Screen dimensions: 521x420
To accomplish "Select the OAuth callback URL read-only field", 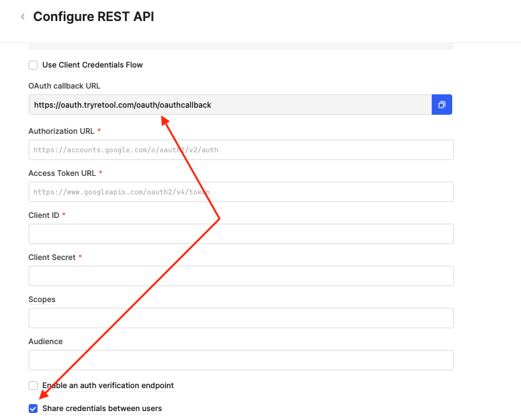I will coord(231,105).
